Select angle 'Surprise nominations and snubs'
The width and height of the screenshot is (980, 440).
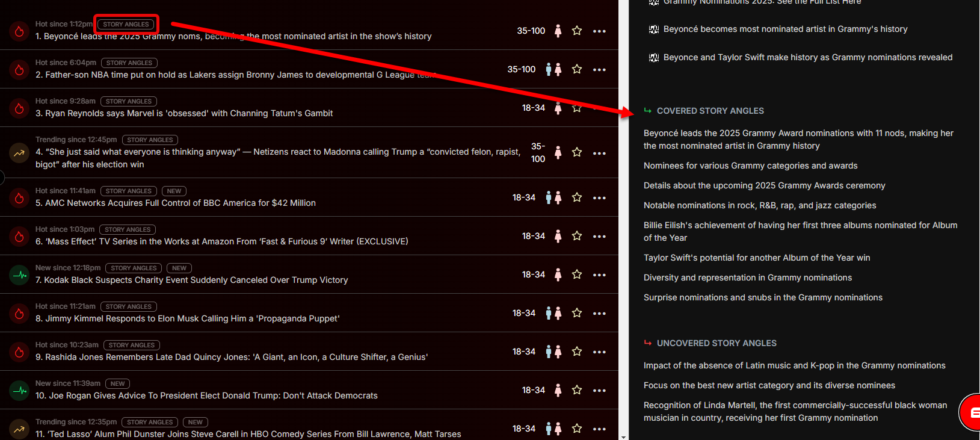[x=763, y=297]
